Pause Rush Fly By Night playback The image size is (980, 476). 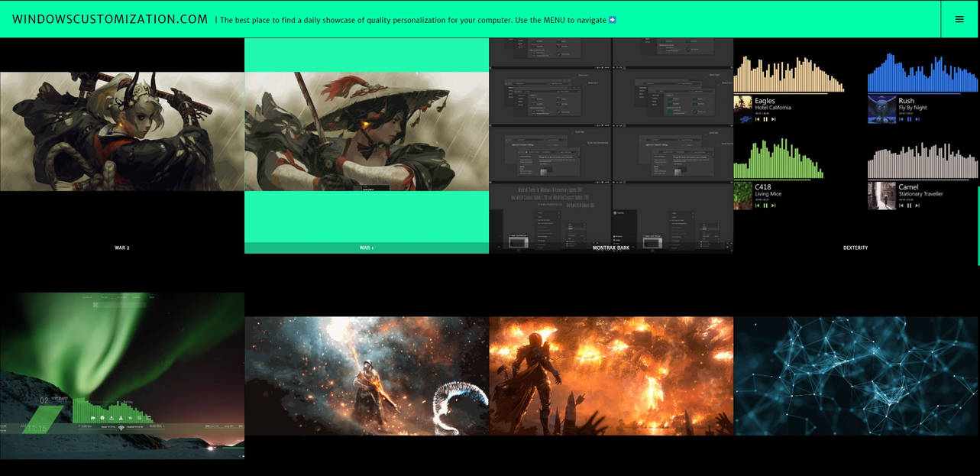click(909, 118)
